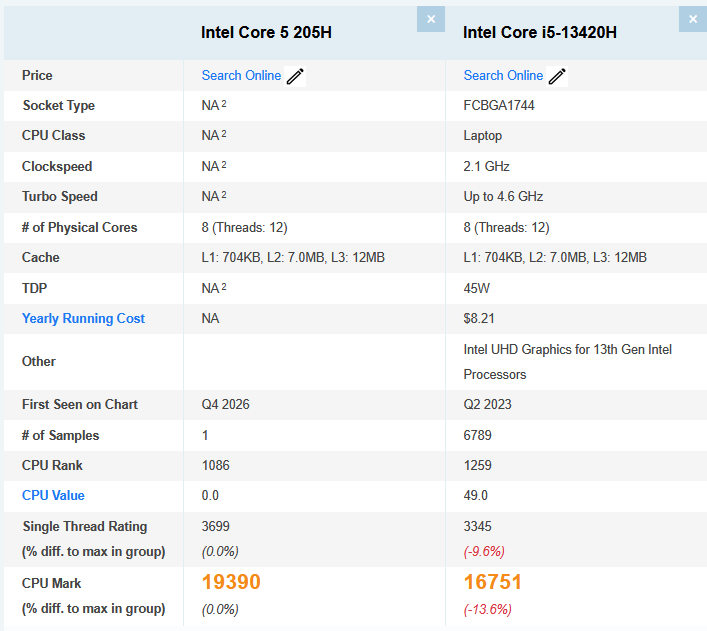Open the Yearly Running Cost link

click(83, 318)
